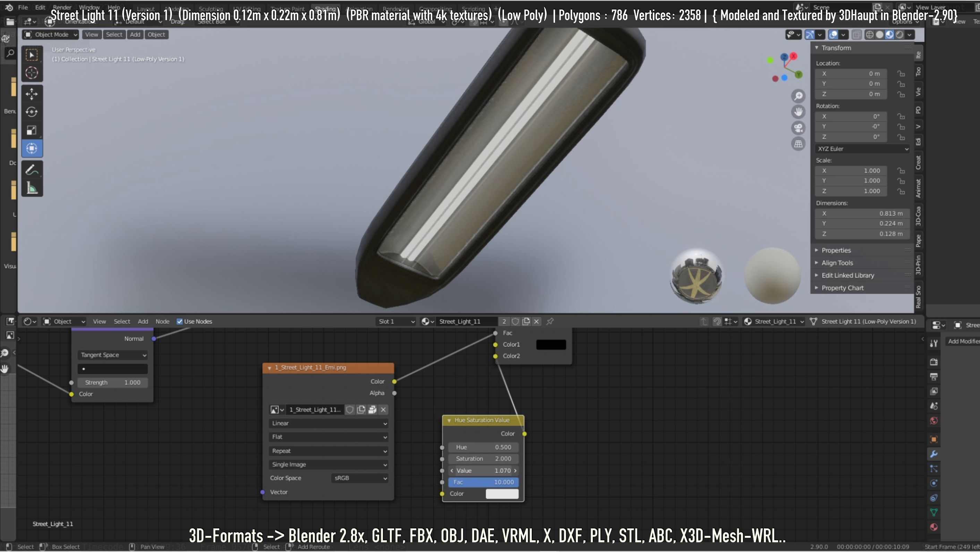Click the pan hand viewport gizmo
Screen dimensions: 980x552
798,112
